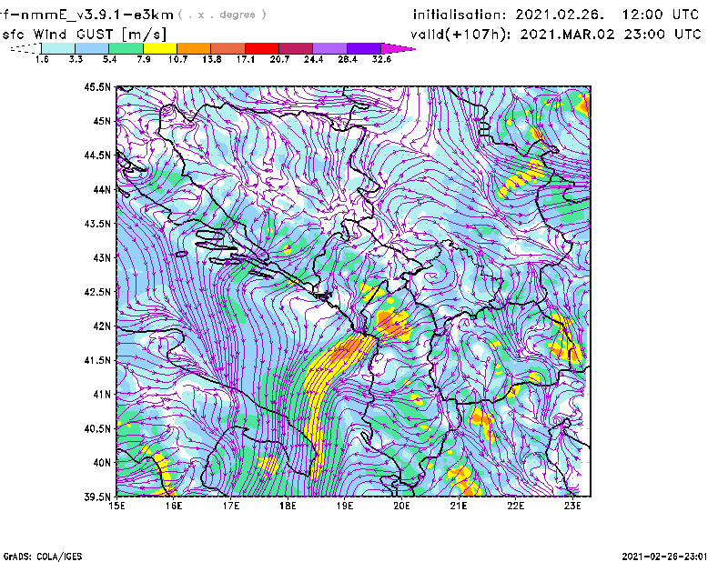Click the '2021-02-26-23:01' timestamp
This screenshot has width=728, height=562.
[665, 557]
